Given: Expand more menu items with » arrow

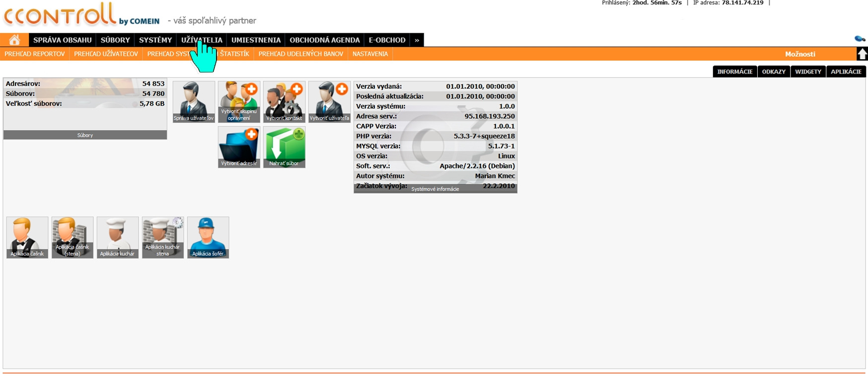Looking at the screenshot, I should (x=417, y=40).
